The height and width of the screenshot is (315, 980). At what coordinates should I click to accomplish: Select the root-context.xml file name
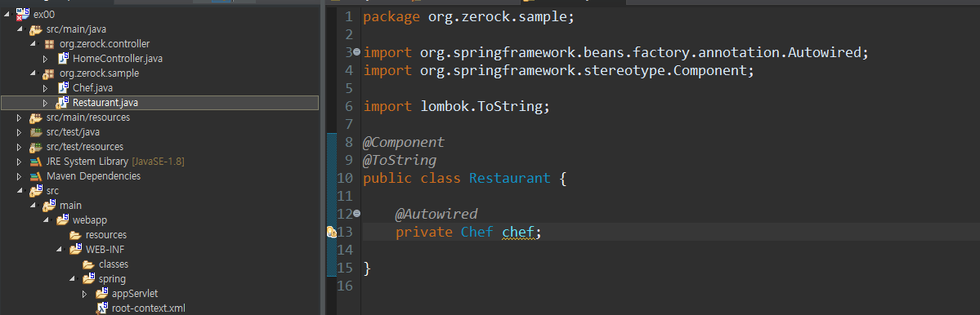(x=148, y=308)
